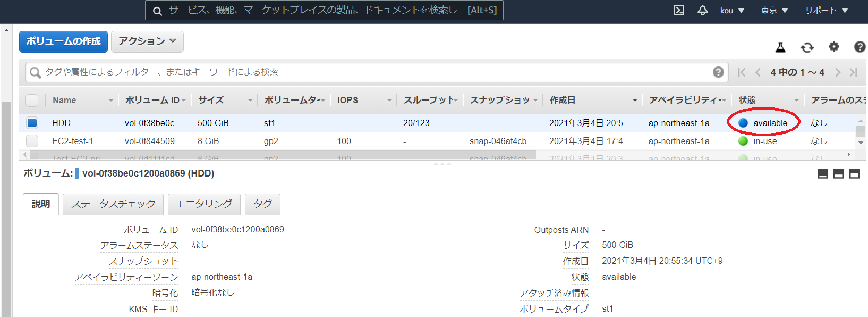Click search magnifier in top bar
The height and width of the screenshot is (317, 868).
coord(157,11)
